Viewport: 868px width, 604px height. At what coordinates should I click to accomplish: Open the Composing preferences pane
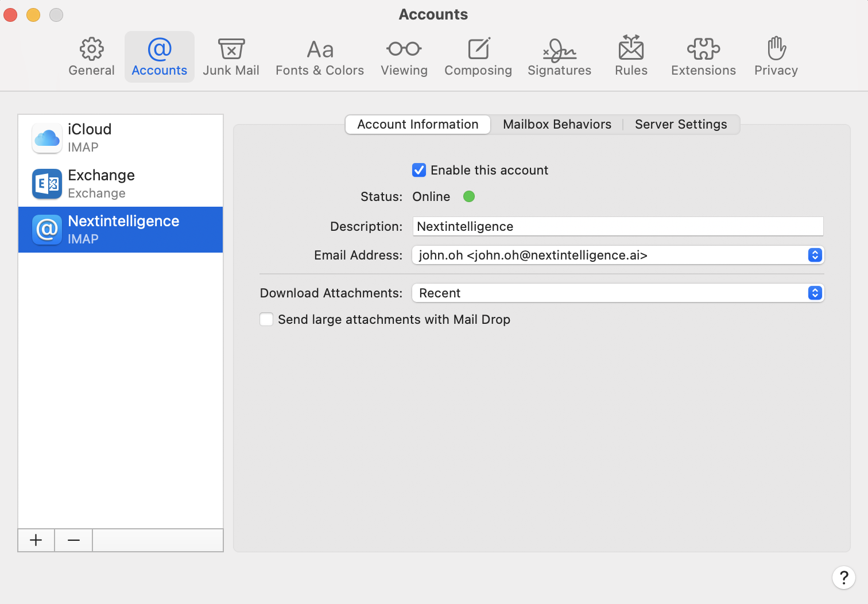point(478,57)
